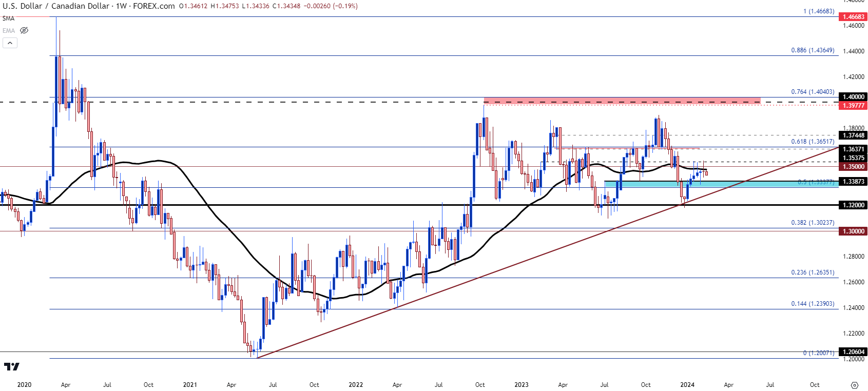This screenshot has width=868, height=391.
Task: Collapse the indicator legend with chevron button
Action: pos(10,43)
